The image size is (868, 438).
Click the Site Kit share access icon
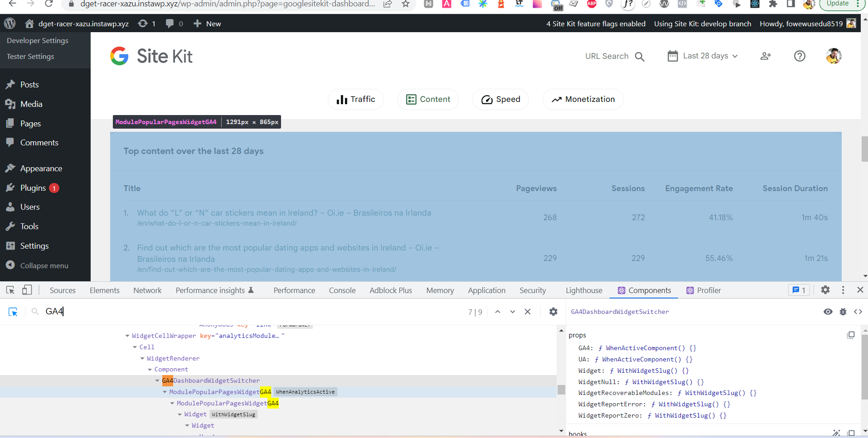(x=766, y=56)
